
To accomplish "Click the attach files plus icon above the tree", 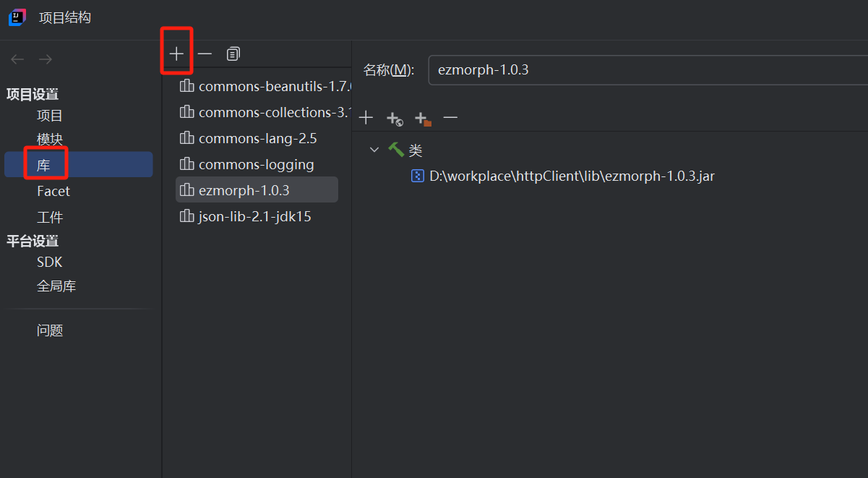I will (x=366, y=117).
